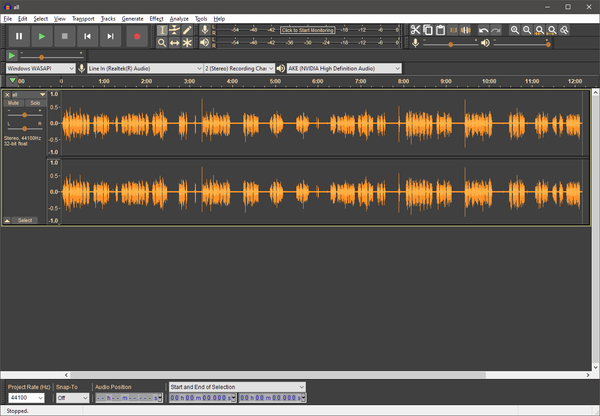
Task: Click the Record button
Action: pyautogui.click(x=137, y=36)
